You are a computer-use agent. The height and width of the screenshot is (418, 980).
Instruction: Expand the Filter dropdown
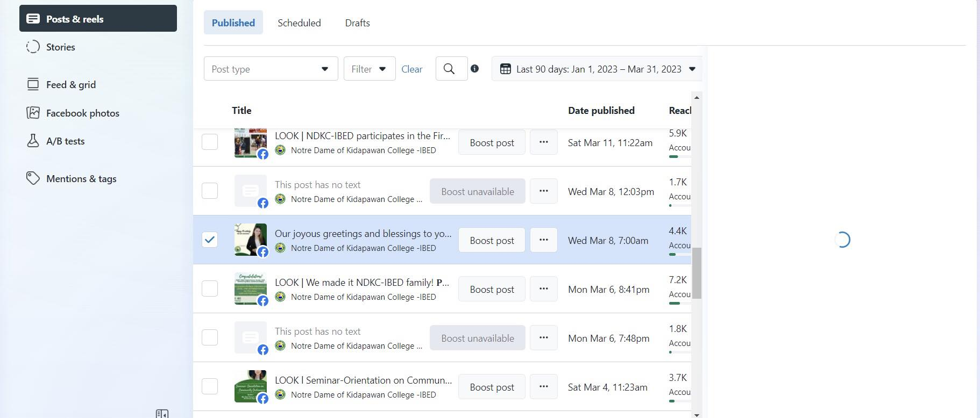(x=369, y=69)
